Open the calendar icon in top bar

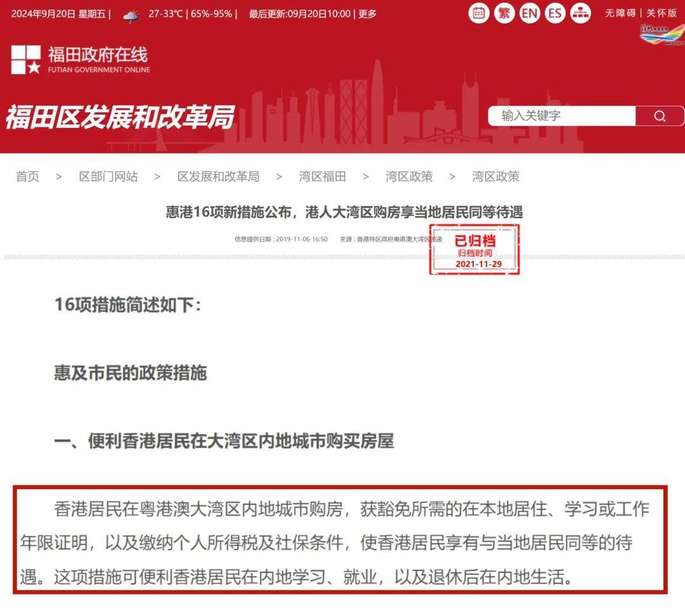(478, 13)
